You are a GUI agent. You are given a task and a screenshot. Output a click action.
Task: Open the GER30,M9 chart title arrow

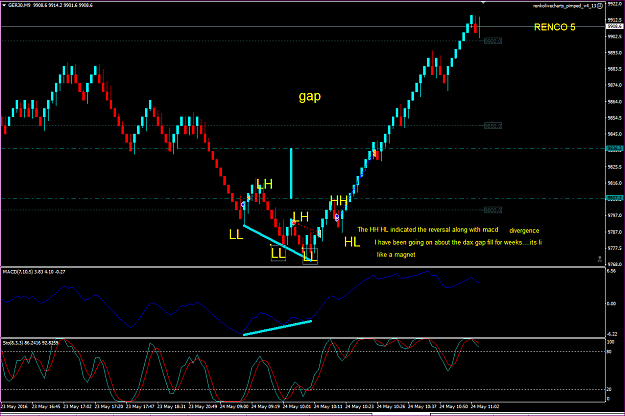coord(4,5)
